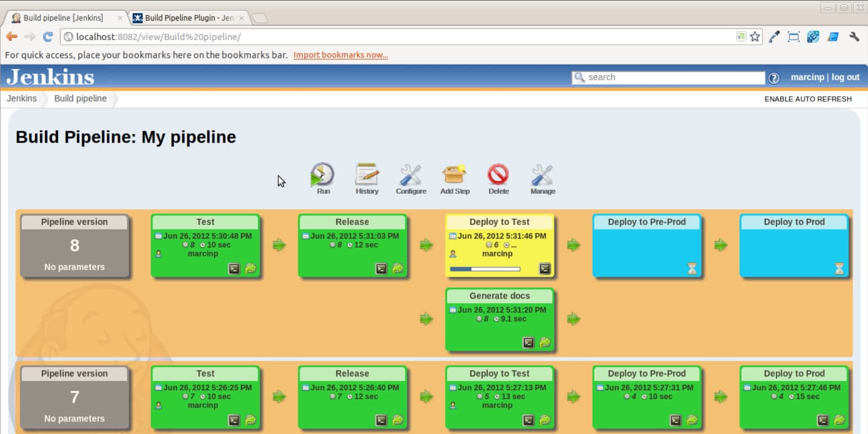
Task: Reload the page in browser
Action: click(48, 37)
